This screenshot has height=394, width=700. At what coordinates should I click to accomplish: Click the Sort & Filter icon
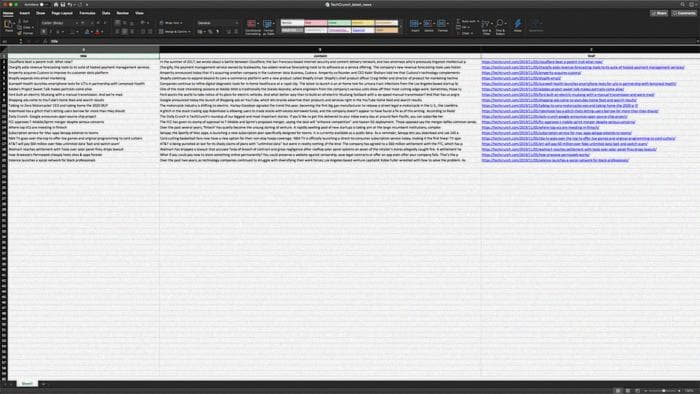pos(486,27)
